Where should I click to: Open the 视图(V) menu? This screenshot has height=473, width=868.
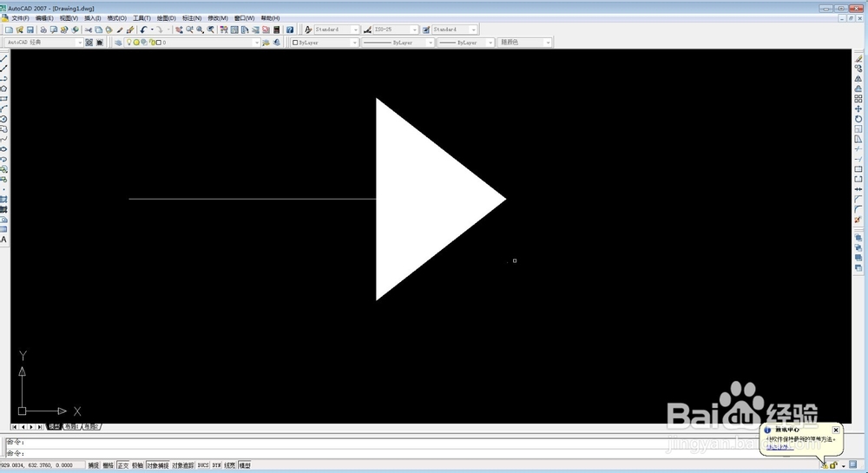point(69,18)
